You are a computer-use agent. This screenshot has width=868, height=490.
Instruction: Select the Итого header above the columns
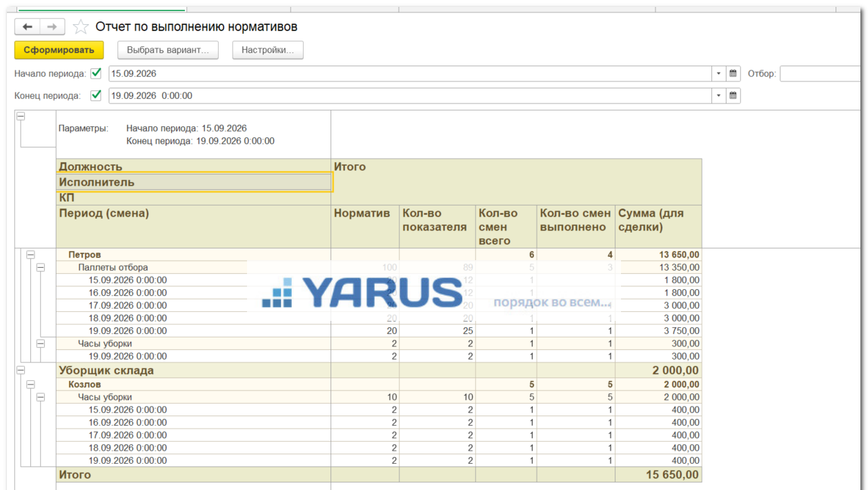pos(516,182)
